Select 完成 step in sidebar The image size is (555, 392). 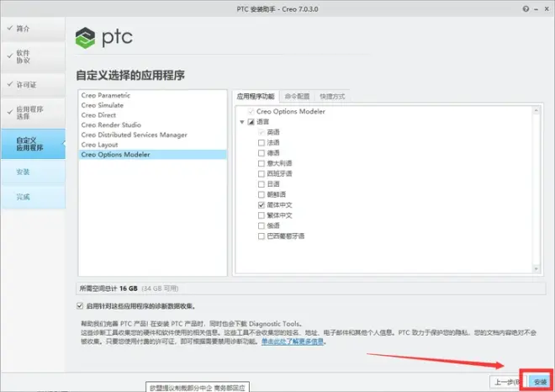pos(33,197)
